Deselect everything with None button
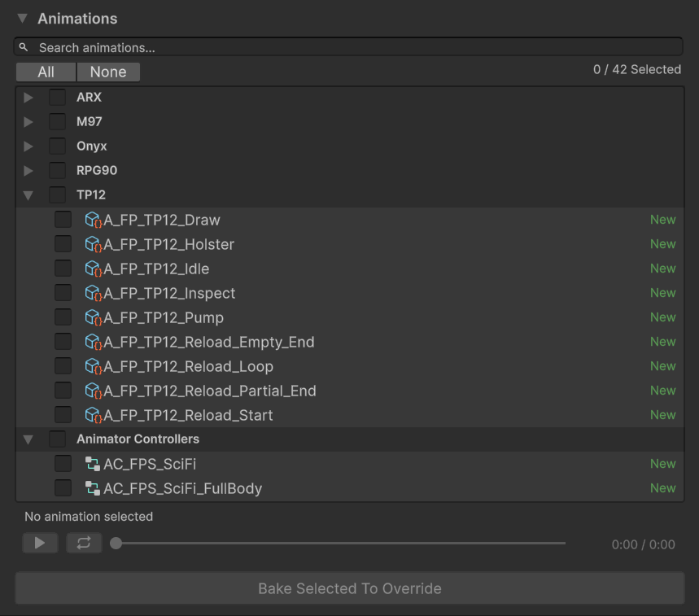699x616 pixels. pos(108,72)
